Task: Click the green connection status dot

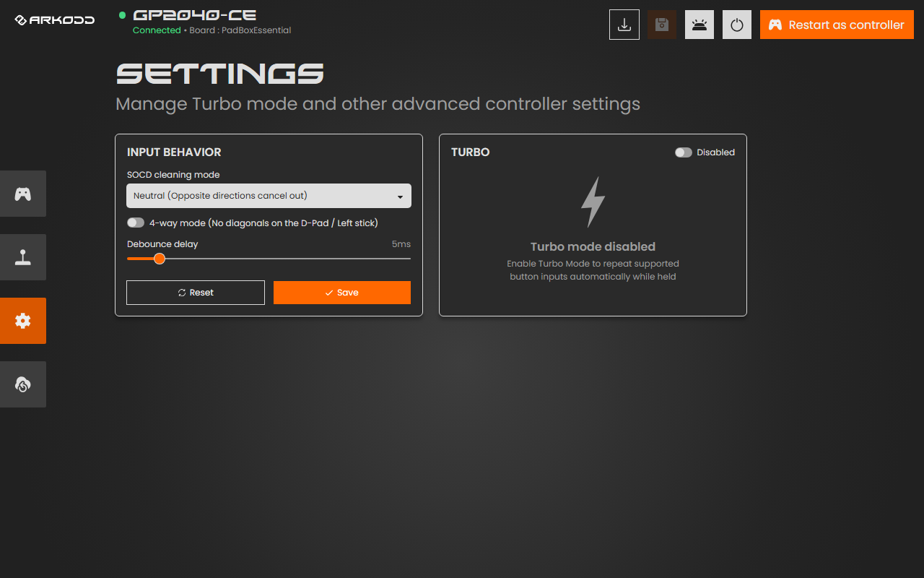Action: (x=122, y=15)
